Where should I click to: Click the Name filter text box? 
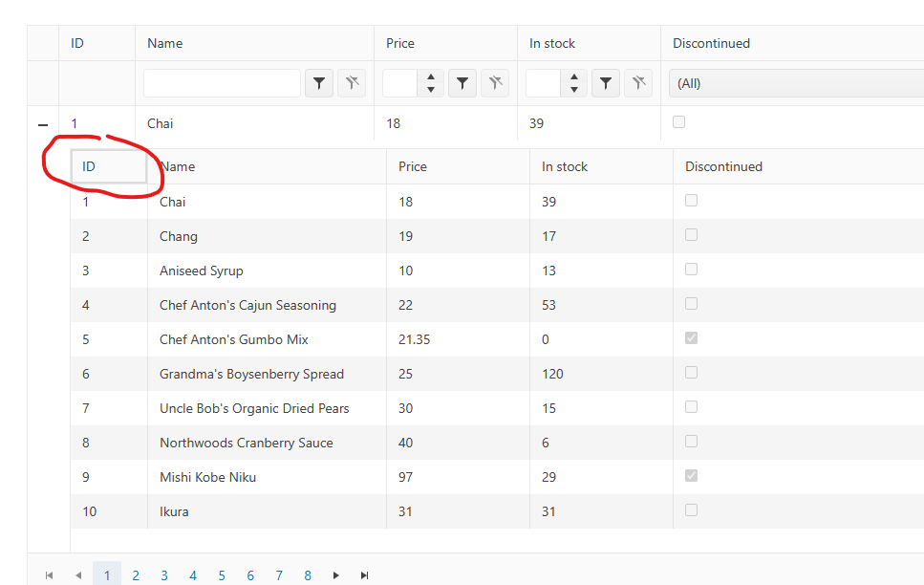[222, 83]
